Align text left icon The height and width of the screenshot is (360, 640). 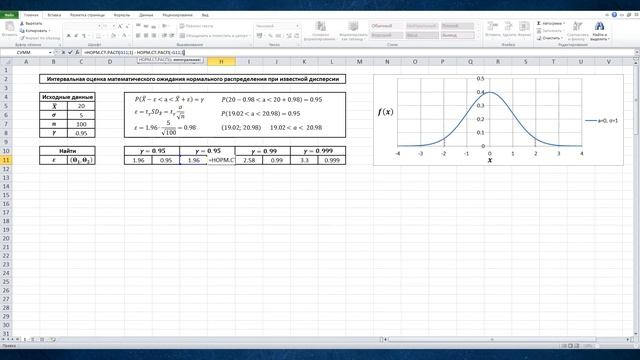pos(138,36)
